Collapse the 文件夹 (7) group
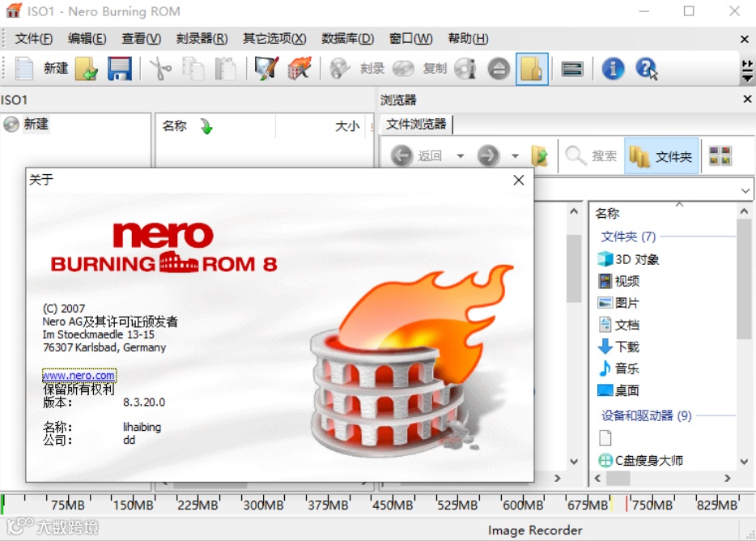Viewport: 756px width, 541px height. [628, 236]
